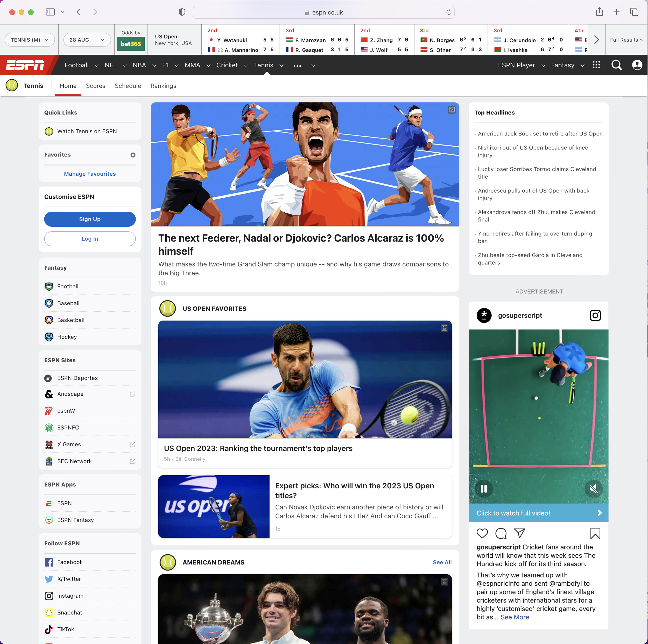Click the Favorites settings gear icon
Image resolution: width=648 pixels, height=644 pixels.
click(133, 155)
